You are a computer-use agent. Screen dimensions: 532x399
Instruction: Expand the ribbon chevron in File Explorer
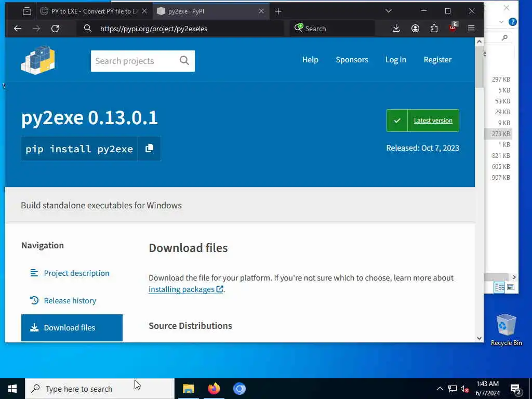(501, 22)
